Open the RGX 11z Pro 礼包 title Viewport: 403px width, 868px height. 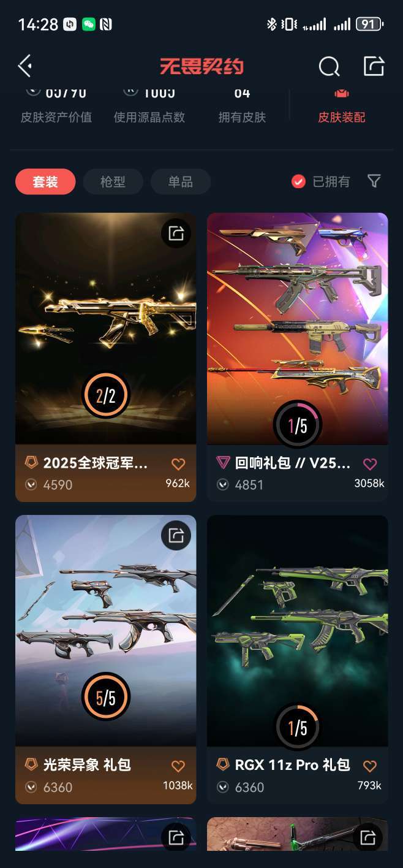292,764
